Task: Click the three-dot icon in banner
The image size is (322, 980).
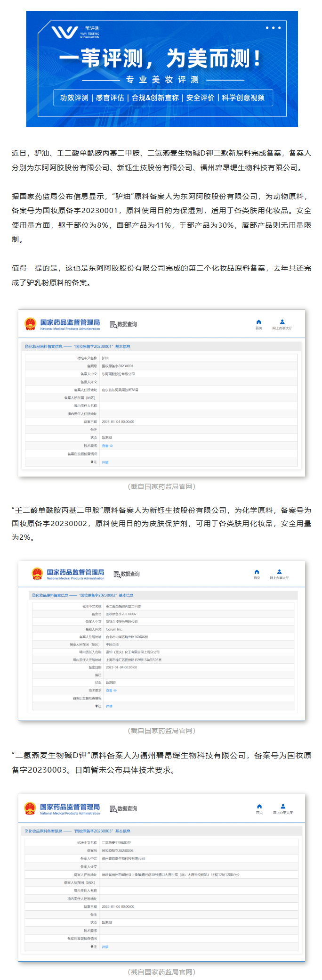Action: pos(273,28)
